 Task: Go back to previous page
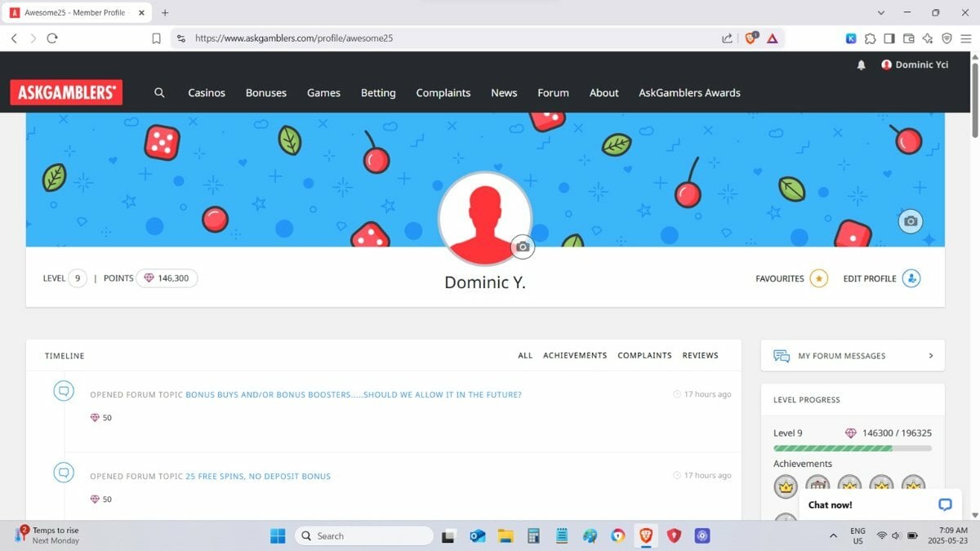point(14,38)
